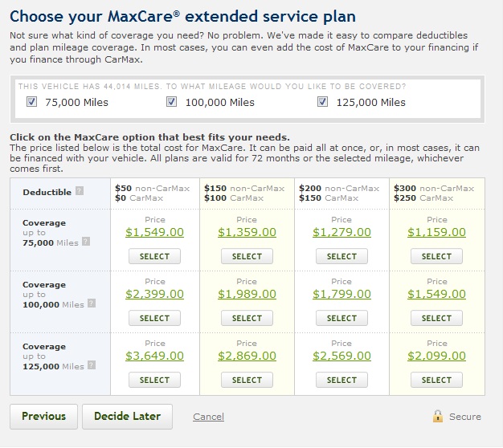
Task: Open the $1,549.00 price link for 75,000 miles
Action: coord(154,232)
